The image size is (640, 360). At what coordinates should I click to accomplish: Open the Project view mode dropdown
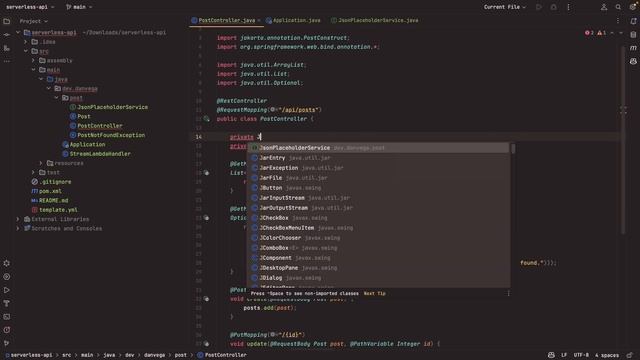[x=33, y=21]
